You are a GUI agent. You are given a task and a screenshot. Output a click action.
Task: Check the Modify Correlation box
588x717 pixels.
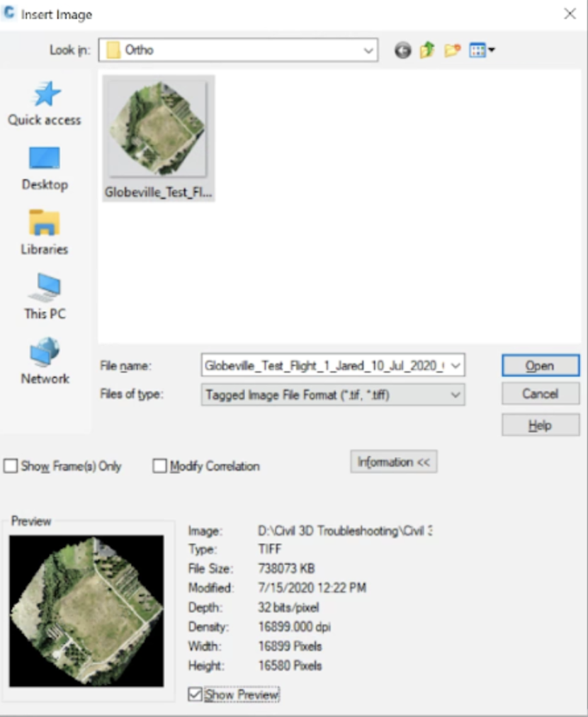[x=160, y=466]
